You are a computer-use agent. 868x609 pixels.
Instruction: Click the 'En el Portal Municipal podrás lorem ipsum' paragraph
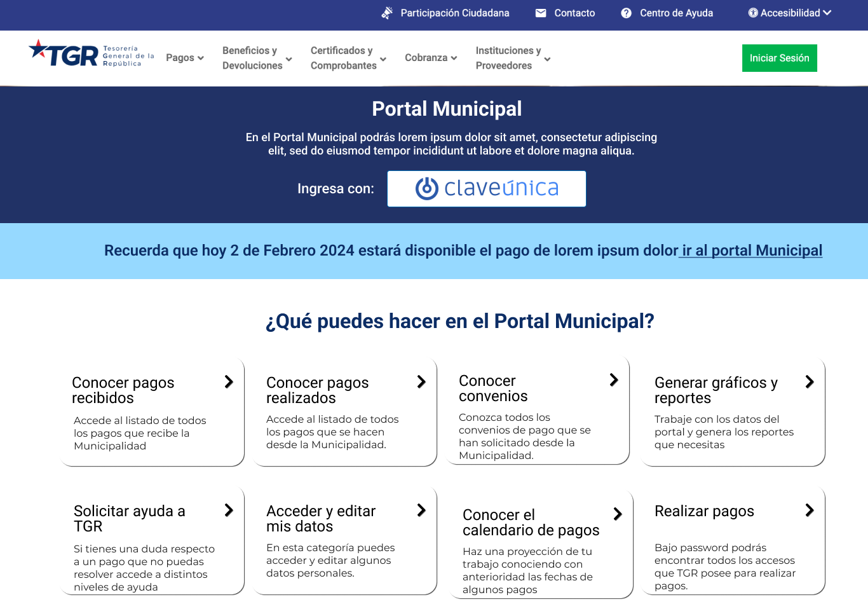click(451, 144)
